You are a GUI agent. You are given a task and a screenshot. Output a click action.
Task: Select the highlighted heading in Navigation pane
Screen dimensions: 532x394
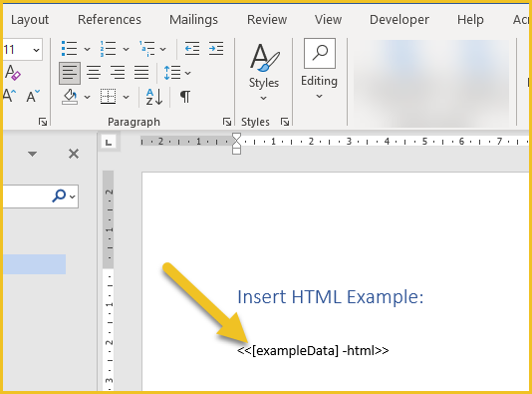point(34,264)
